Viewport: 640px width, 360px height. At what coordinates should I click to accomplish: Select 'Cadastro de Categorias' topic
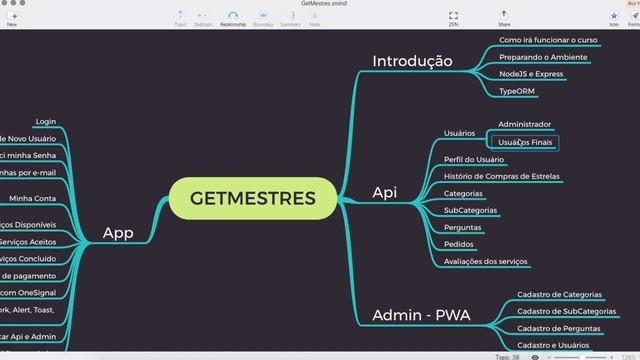tap(559, 294)
